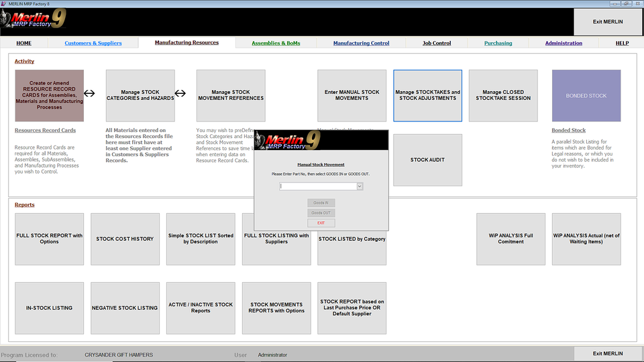Open the Part No dropdown arrow
The height and width of the screenshot is (362, 644).
(x=360, y=186)
